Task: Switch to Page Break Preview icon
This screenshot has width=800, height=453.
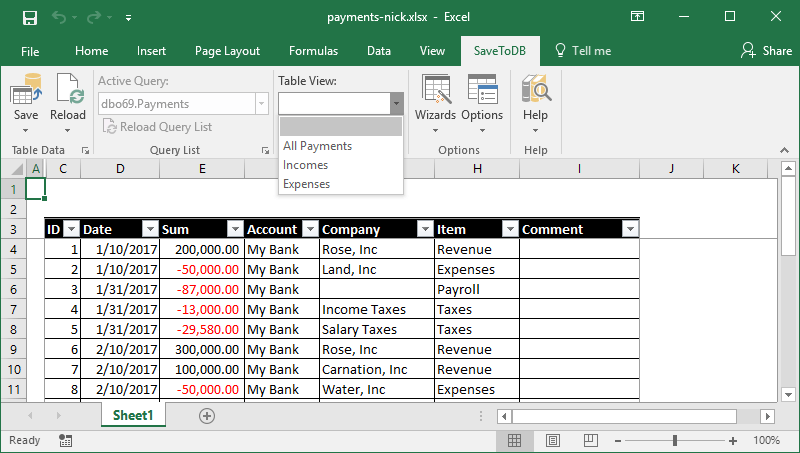Action: 591,440
